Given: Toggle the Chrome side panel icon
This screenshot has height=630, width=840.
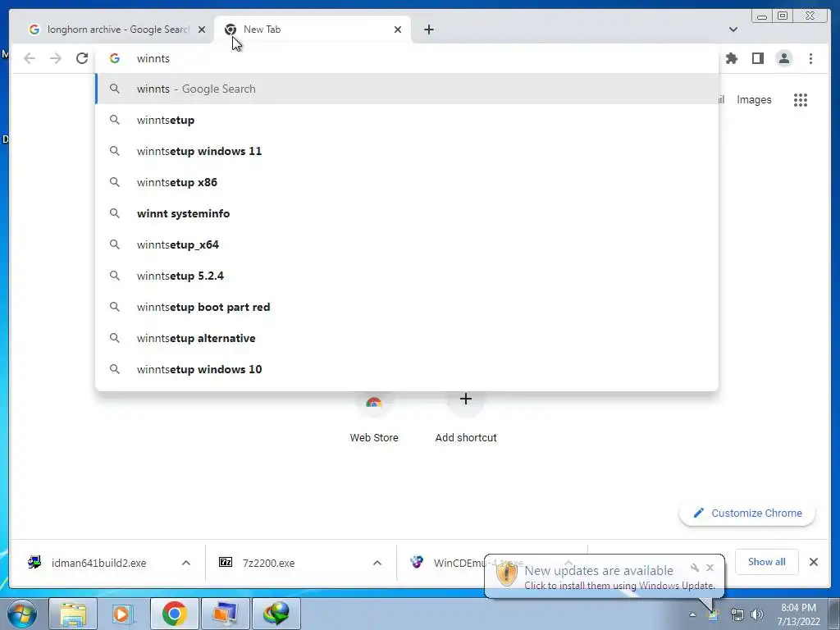Looking at the screenshot, I should (x=757, y=58).
